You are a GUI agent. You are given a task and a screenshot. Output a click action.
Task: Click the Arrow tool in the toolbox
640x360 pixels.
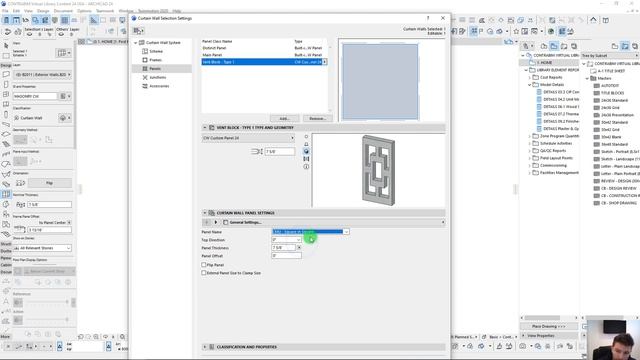click(x=6, y=46)
